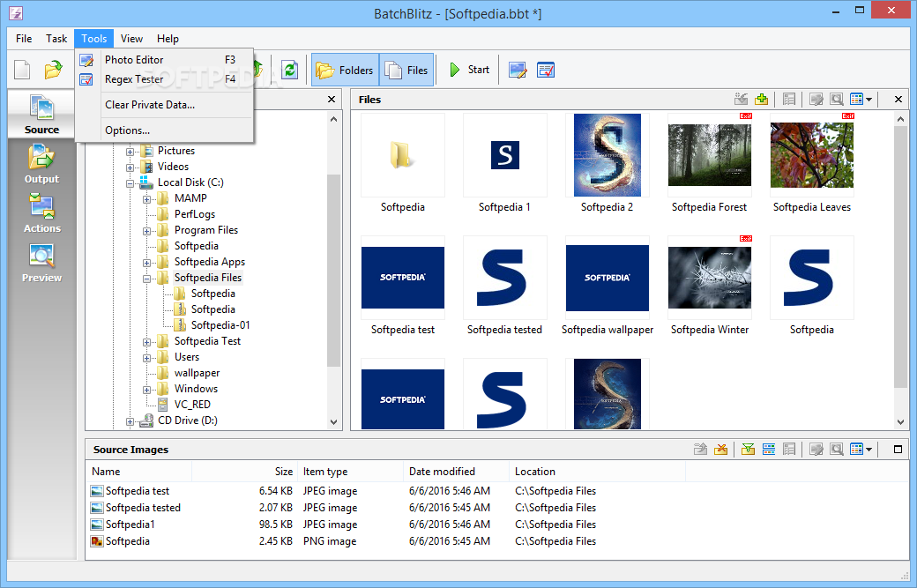Switch to the Preview sidebar panel
The width and height of the screenshot is (917, 588).
[x=41, y=263]
